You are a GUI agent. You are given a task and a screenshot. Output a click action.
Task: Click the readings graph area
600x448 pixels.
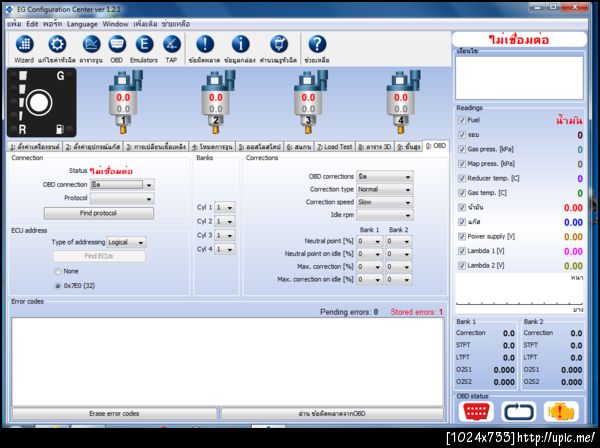coord(519,292)
